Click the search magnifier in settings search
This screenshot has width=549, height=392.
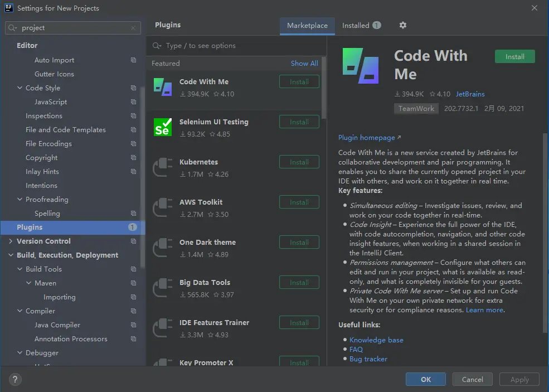12,28
